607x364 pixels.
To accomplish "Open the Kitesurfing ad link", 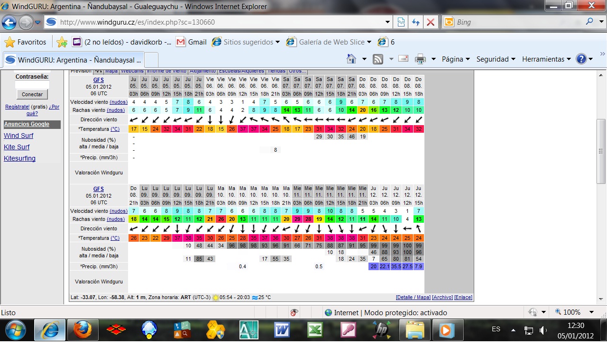I will coord(19,158).
